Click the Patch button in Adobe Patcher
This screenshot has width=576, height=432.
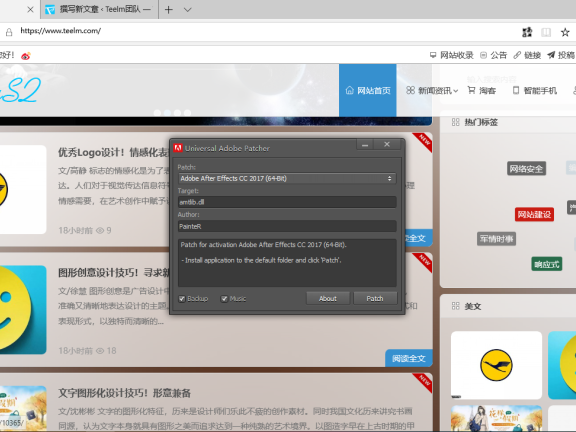(x=375, y=298)
